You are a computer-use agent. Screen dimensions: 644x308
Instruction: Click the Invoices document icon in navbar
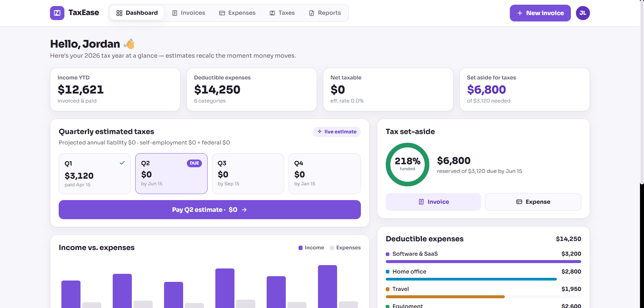[x=175, y=13]
